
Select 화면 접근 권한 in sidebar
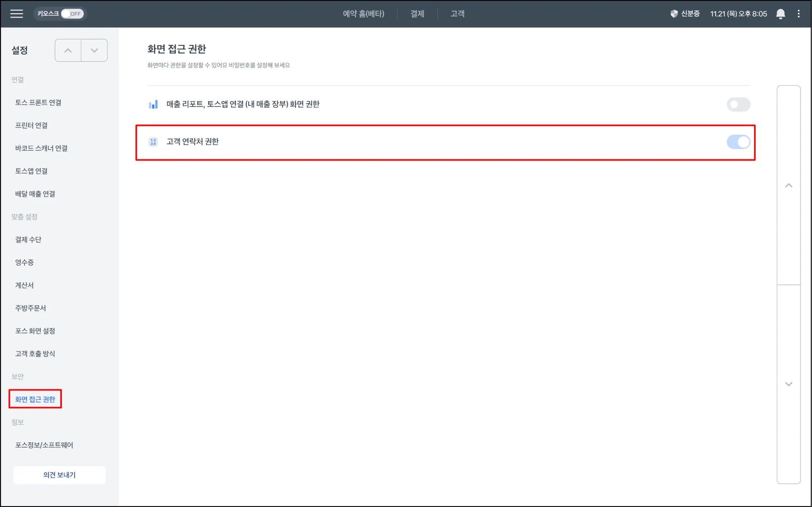click(35, 399)
